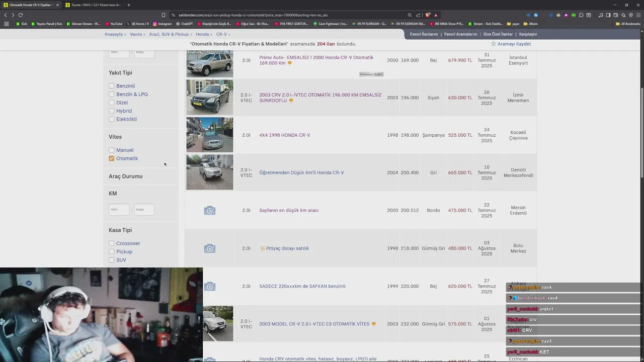Open the ChatGPT bookmark
Image resolution: width=644 pixels, height=362 pixels.
[x=185, y=24]
